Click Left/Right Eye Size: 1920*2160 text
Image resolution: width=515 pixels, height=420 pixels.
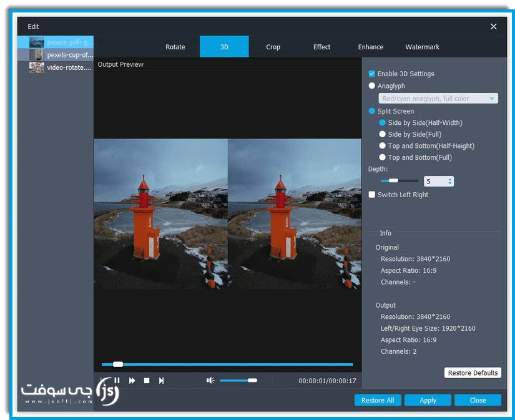(x=428, y=328)
